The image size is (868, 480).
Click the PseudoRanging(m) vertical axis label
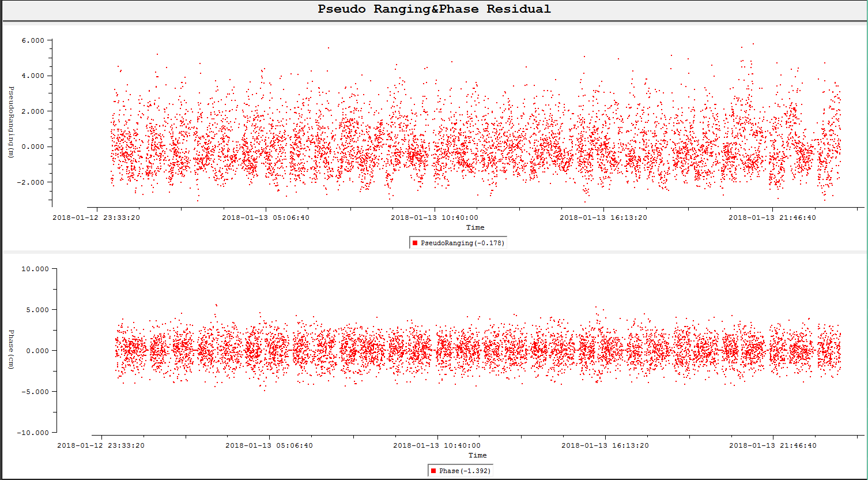(11, 121)
